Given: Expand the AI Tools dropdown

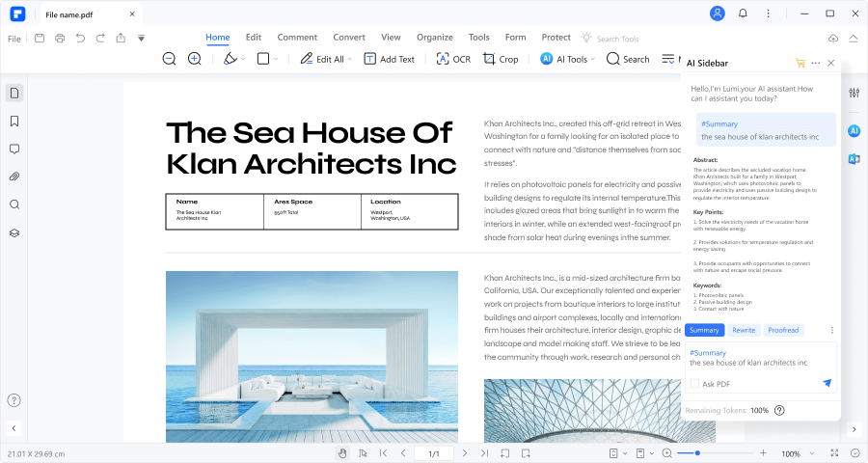Looking at the screenshot, I should (x=593, y=59).
